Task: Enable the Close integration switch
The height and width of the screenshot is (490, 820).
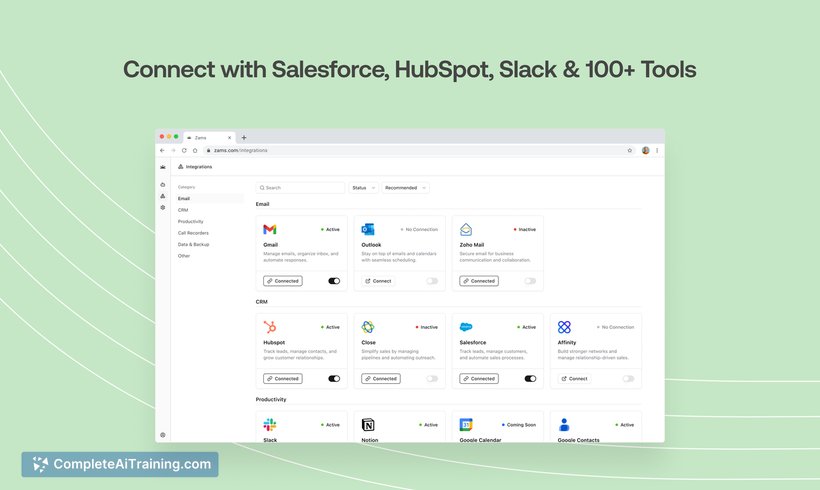Action: tap(432, 379)
